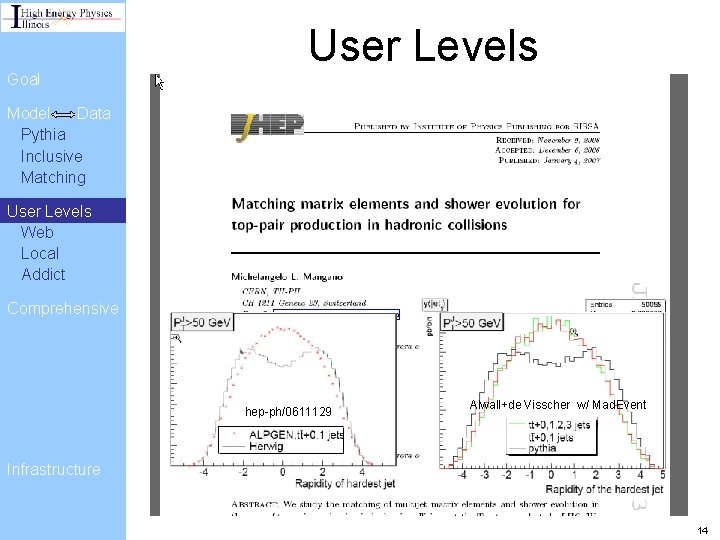Open the Local subsection
Screen dimensions: 720x540
40,253
